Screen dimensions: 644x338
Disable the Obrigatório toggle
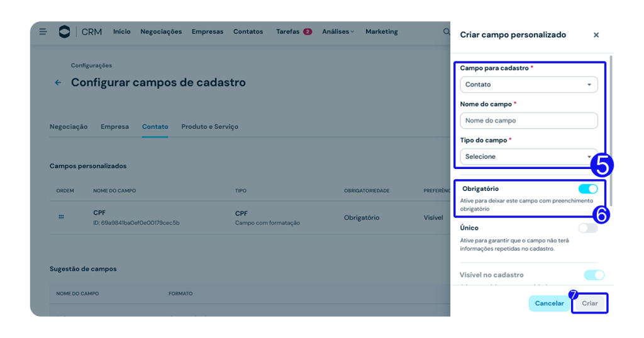pos(587,188)
